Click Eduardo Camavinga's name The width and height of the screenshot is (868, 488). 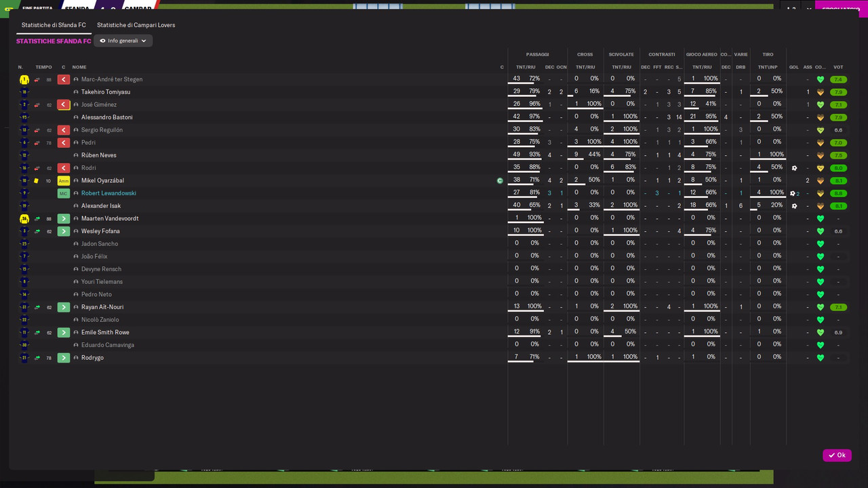[108, 345]
